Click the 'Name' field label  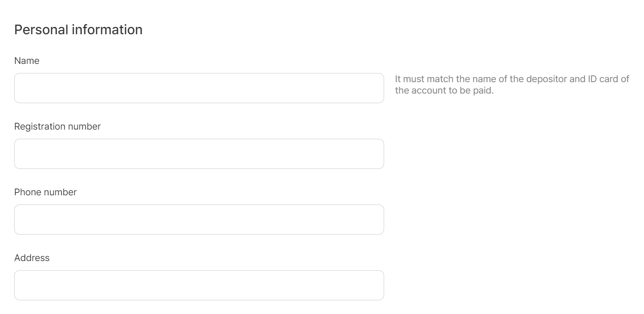point(27,61)
